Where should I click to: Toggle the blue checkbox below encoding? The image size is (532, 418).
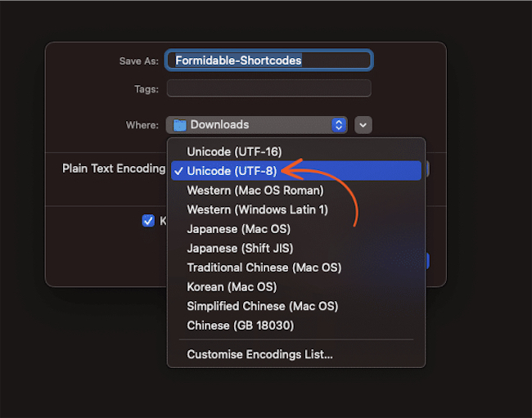point(148,221)
